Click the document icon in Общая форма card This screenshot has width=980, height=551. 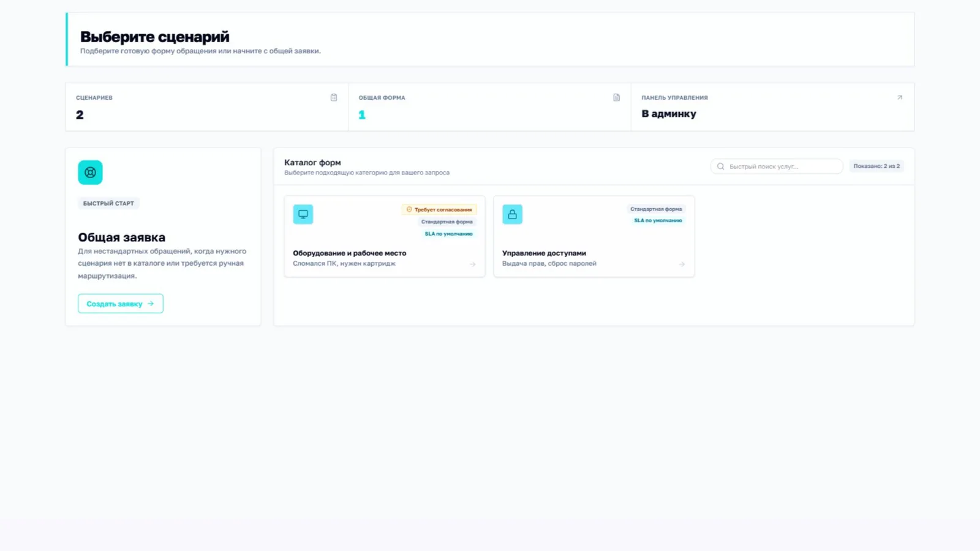pyautogui.click(x=617, y=97)
